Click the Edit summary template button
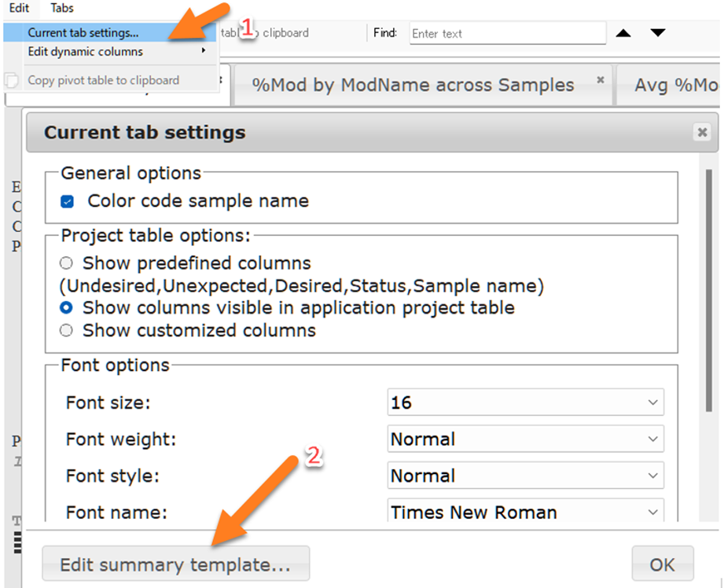Image resolution: width=724 pixels, height=588 pixels. point(175,564)
